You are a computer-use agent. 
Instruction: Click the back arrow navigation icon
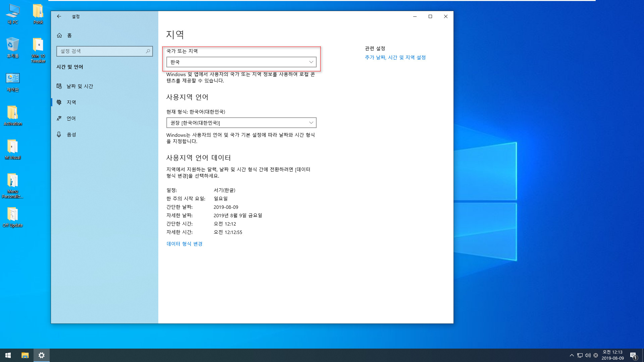tap(59, 16)
